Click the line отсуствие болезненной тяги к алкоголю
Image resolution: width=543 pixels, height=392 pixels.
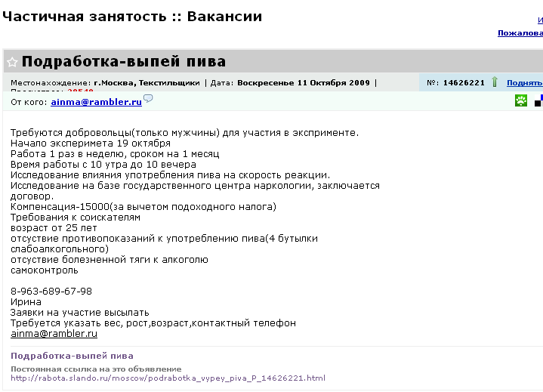[x=110, y=260]
